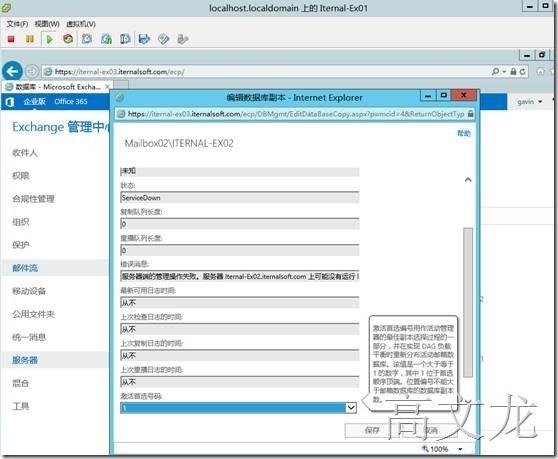The image size is (558, 459).
Task: Open 合规性管理 in the sidebar
Action: [33, 199]
